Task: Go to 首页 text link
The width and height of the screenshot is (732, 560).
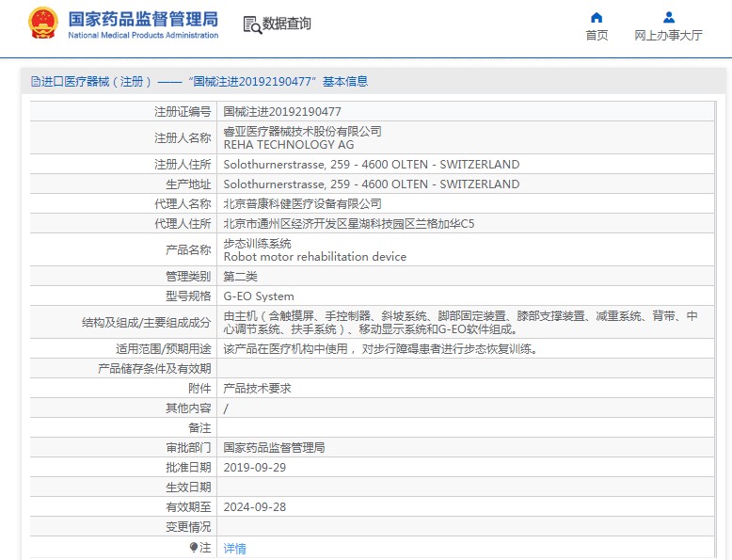Action: tap(597, 36)
